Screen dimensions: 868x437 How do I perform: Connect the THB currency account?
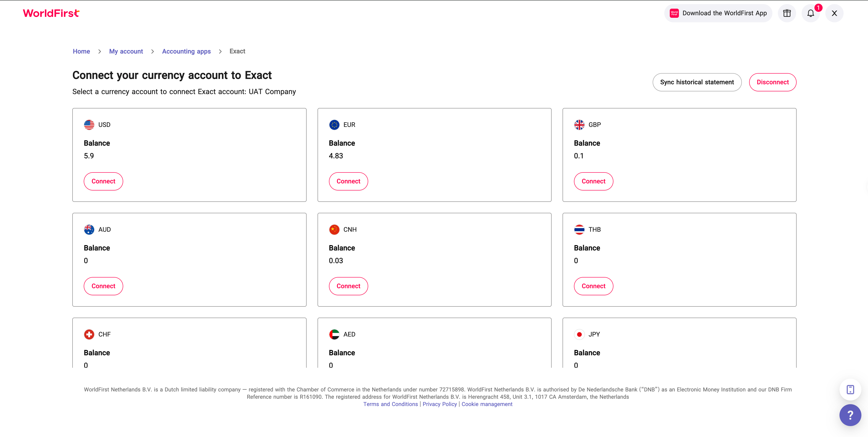593,286
